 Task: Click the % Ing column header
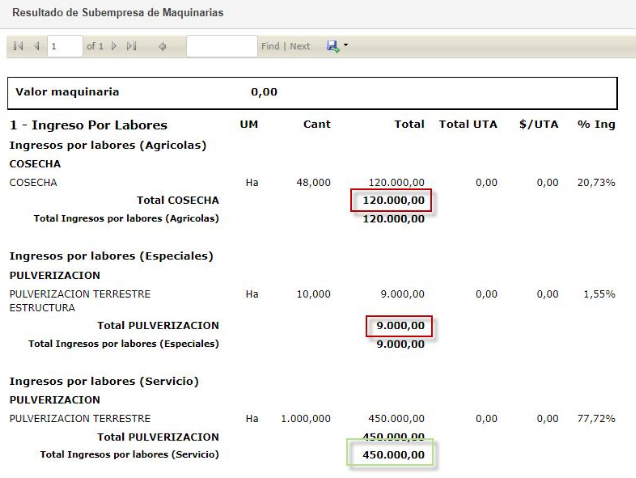(x=596, y=125)
